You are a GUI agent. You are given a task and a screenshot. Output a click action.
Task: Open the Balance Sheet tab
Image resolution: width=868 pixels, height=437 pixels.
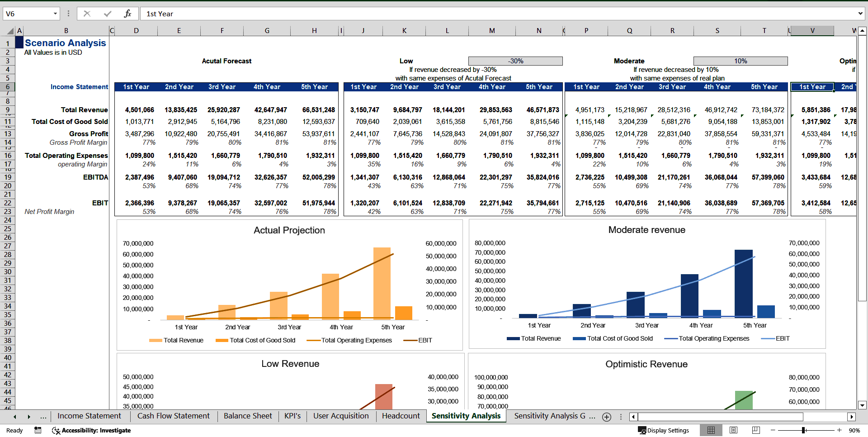point(248,416)
